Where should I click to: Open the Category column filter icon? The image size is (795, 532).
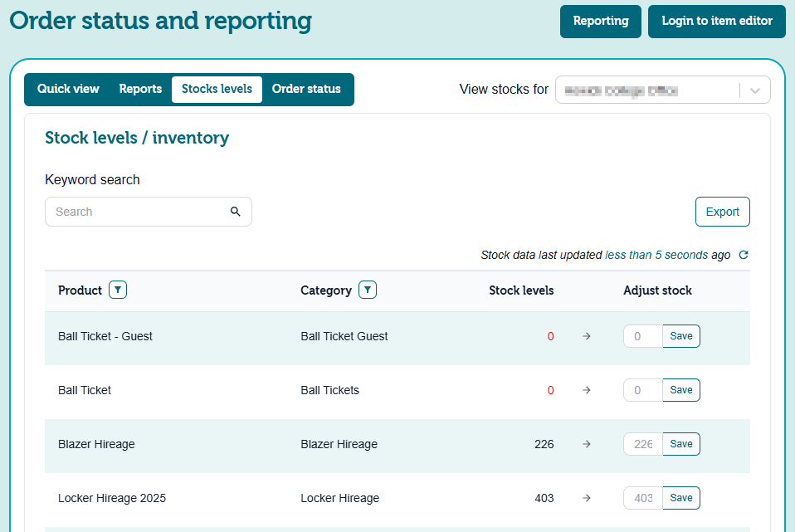tap(368, 290)
